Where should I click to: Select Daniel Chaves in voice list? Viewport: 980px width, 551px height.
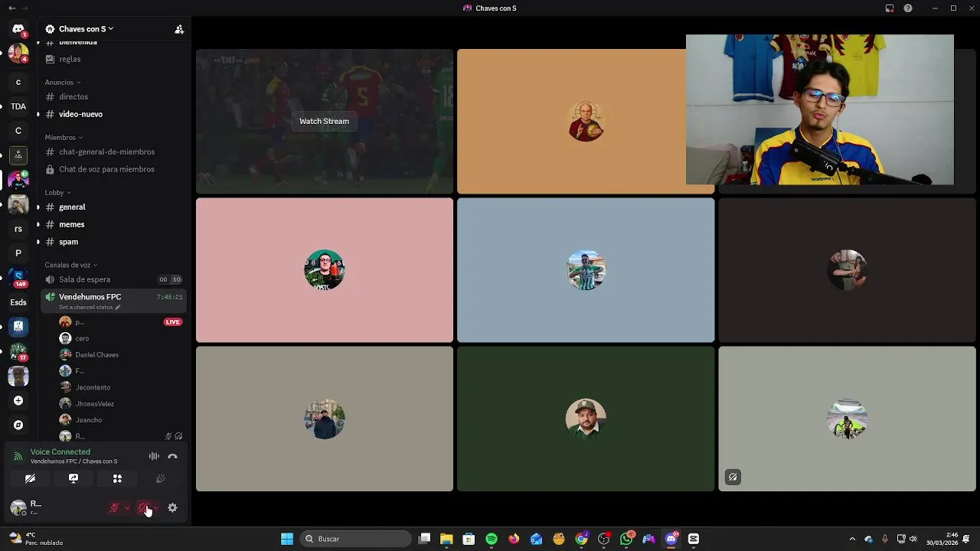(121, 354)
